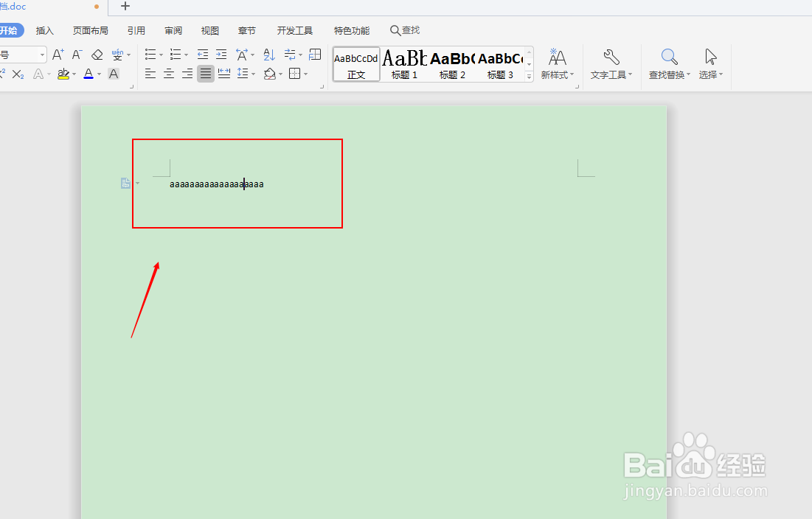Open the font size dropdown
This screenshot has height=519, width=812.
(x=43, y=55)
